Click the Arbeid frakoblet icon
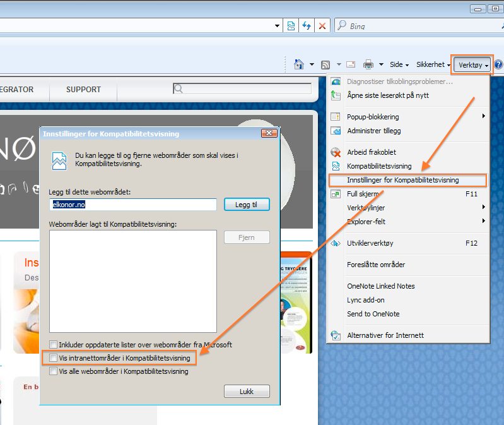 [336, 152]
